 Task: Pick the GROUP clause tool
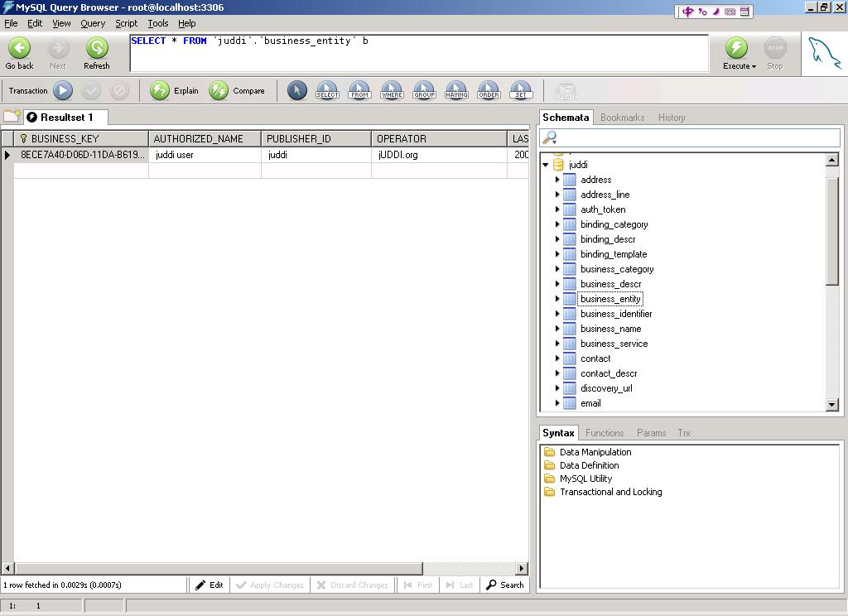pyautogui.click(x=424, y=90)
